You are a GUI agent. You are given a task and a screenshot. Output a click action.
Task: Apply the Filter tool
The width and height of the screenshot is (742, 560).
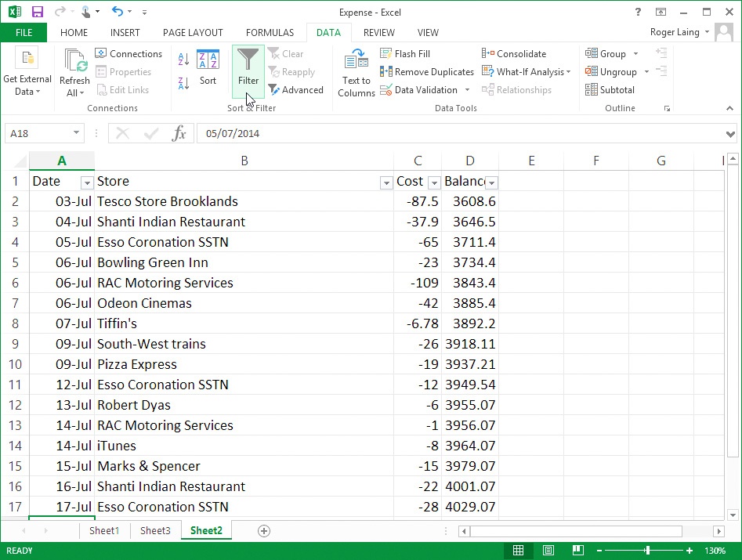[x=248, y=70]
